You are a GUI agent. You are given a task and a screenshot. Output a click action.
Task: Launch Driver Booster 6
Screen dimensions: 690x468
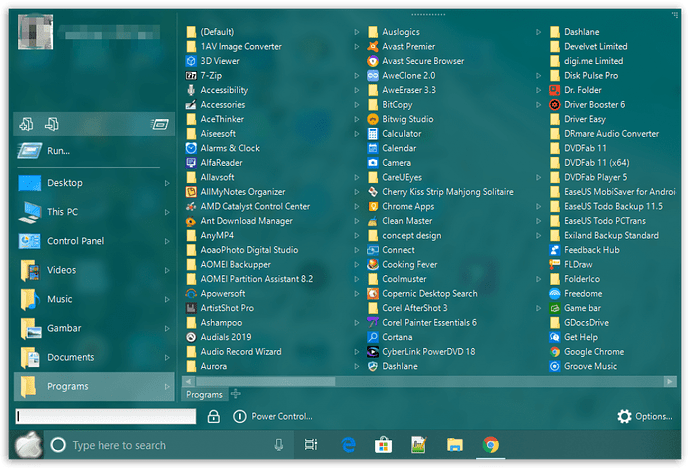[x=594, y=105]
